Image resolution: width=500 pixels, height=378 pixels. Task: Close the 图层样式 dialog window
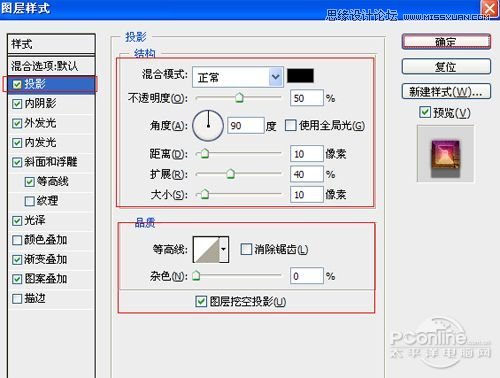[x=489, y=8]
